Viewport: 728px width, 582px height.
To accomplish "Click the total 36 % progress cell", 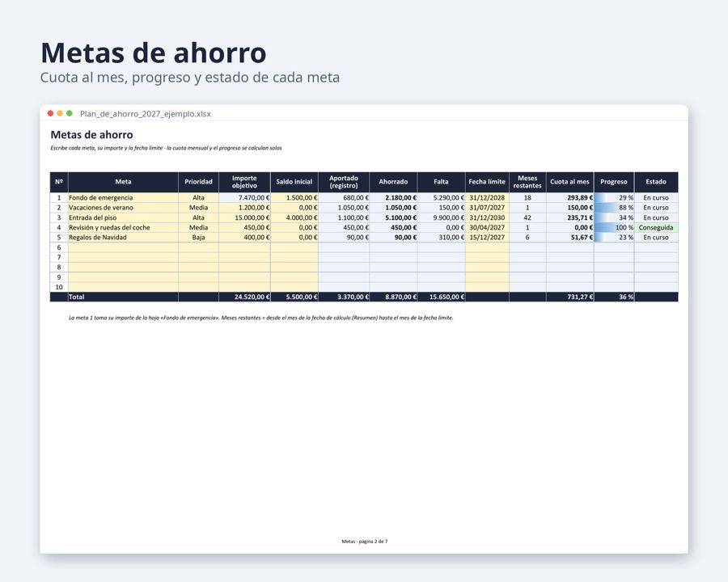I will pyautogui.click(x=614, y=297).
